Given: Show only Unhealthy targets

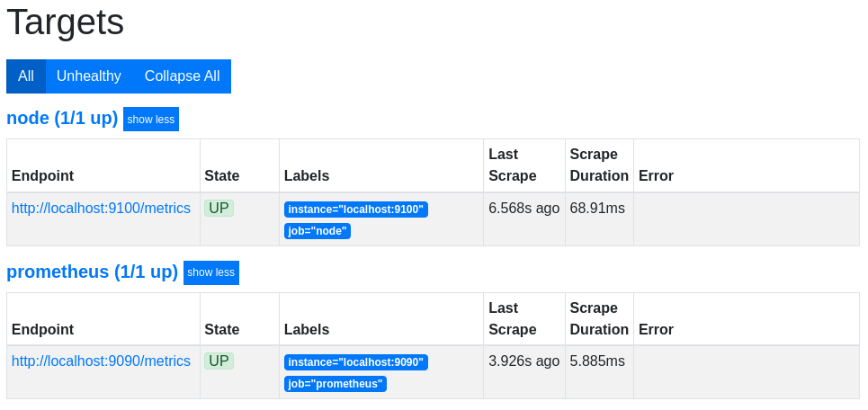Looking at the screenshot, I should [x=89, y=76].
